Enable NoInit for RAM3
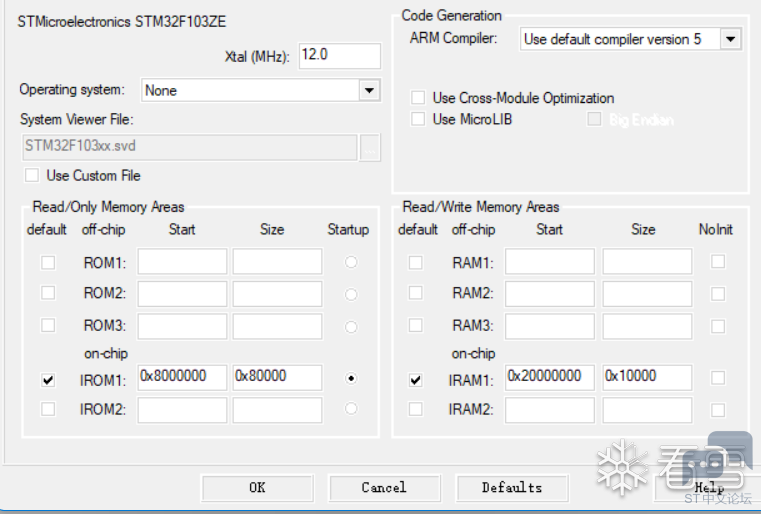Image resolution: width=761 pixels, height=514 pixels. [718, 326]
